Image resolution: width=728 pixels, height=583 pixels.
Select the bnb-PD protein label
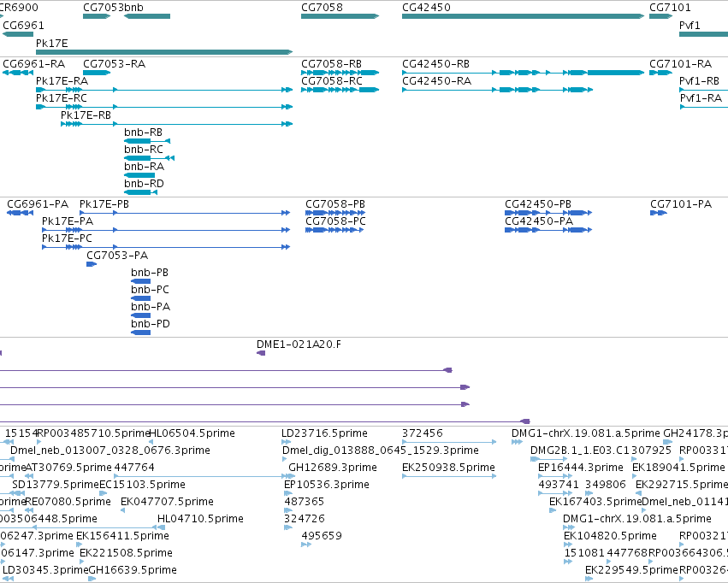click(x=151, y=324)
